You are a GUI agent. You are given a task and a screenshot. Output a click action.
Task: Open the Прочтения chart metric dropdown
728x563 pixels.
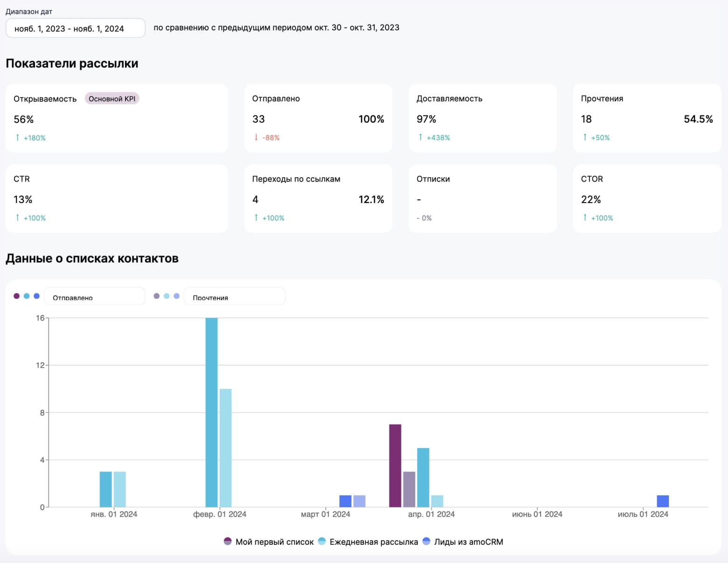click(234, 296)
